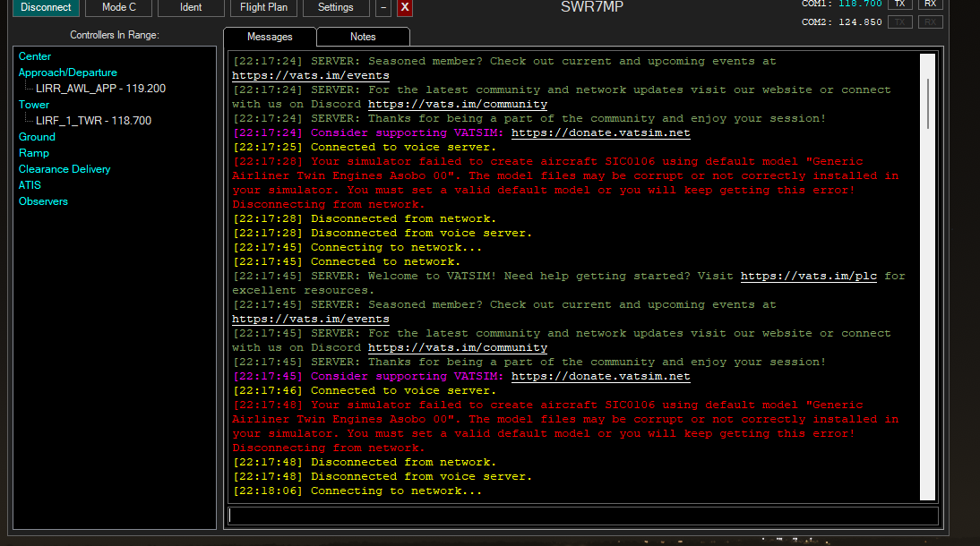Click the Disconnect button

46,7
